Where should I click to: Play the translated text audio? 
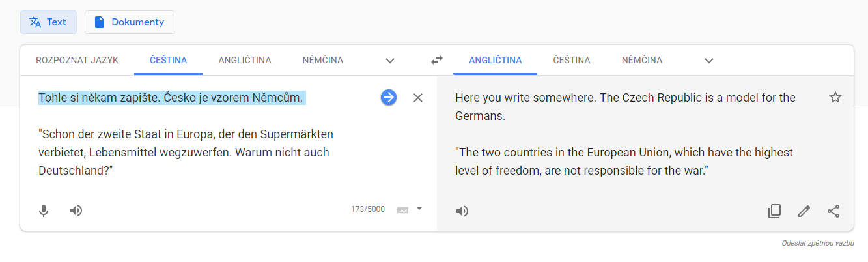[x=462, y=211]
